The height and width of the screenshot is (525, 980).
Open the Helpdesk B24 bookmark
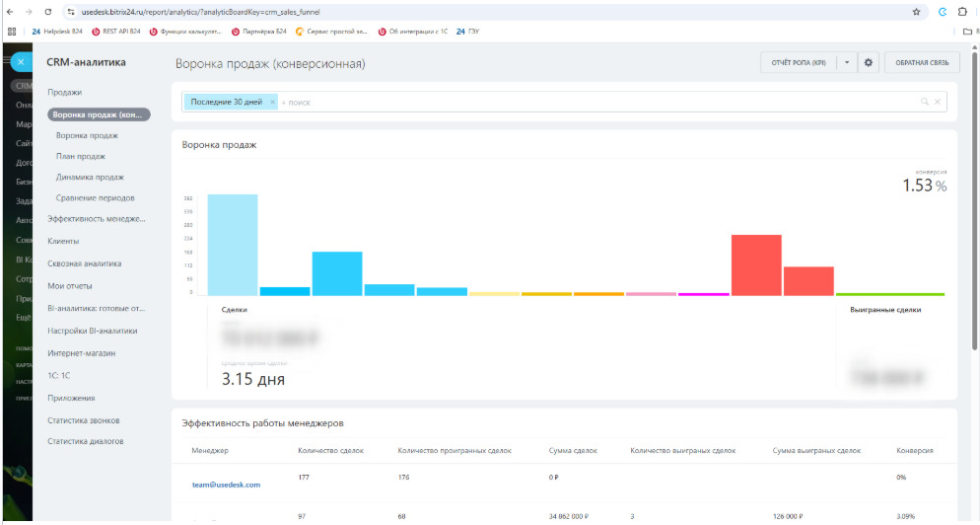click(57, 32)
